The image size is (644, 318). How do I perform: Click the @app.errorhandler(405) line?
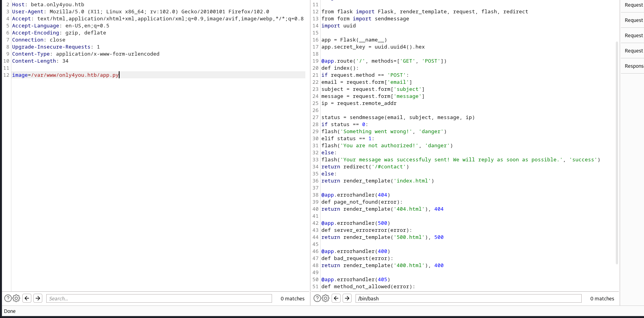(356, 280)
